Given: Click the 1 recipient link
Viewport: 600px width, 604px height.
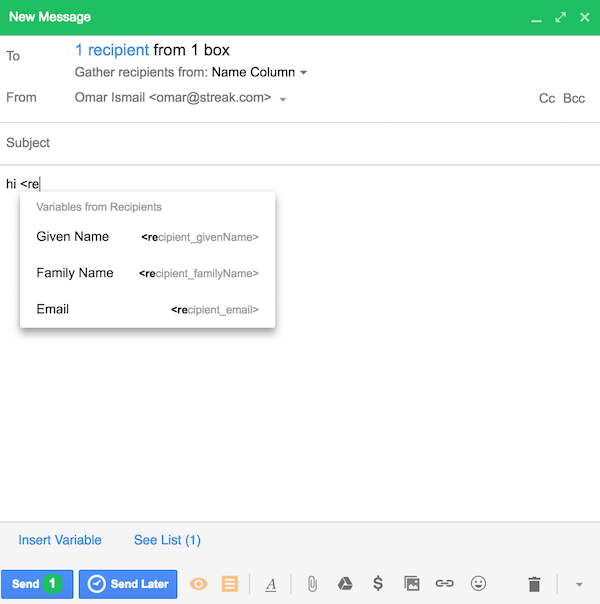Looking at the screenshot, I should tap(112, 50).
